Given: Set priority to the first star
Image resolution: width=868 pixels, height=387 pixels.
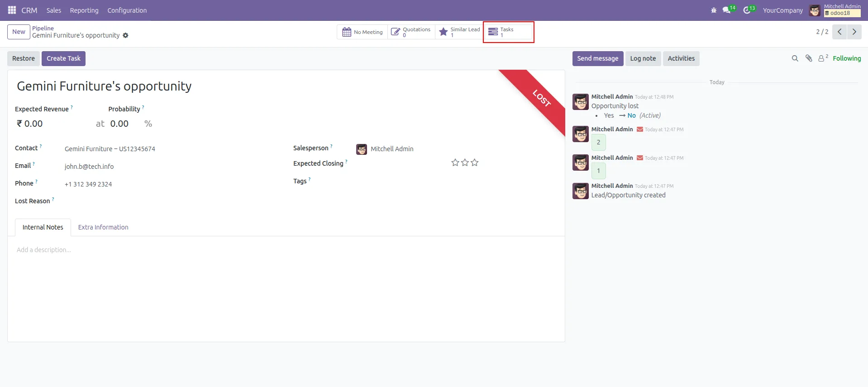Looking at the screenshot, I should click(x=455, y=162).
